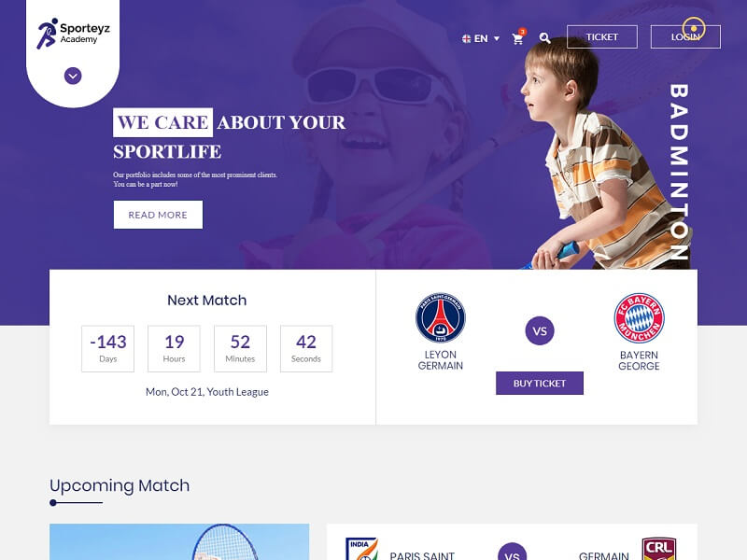
Task: Click the READ MORE button
Action: 158,215
